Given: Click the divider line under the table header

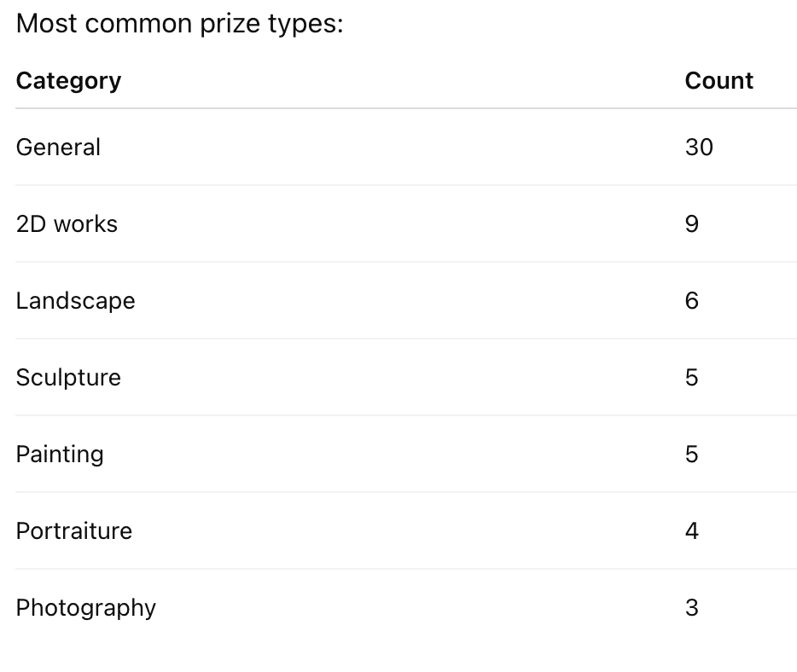Looking at the screenshot, I should click(x=406, y=108).
